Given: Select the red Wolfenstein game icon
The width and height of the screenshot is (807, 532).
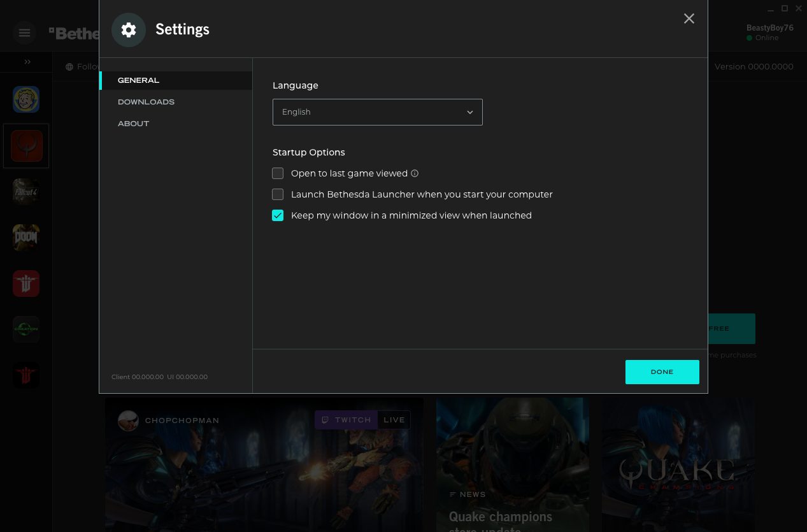Looking at the screenshot, I should pyautogui.click(x=26, y=284).
